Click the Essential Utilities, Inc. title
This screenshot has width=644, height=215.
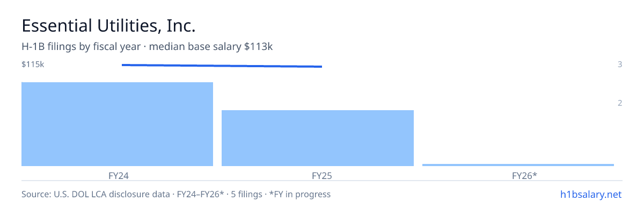click(x=108, y=25)
